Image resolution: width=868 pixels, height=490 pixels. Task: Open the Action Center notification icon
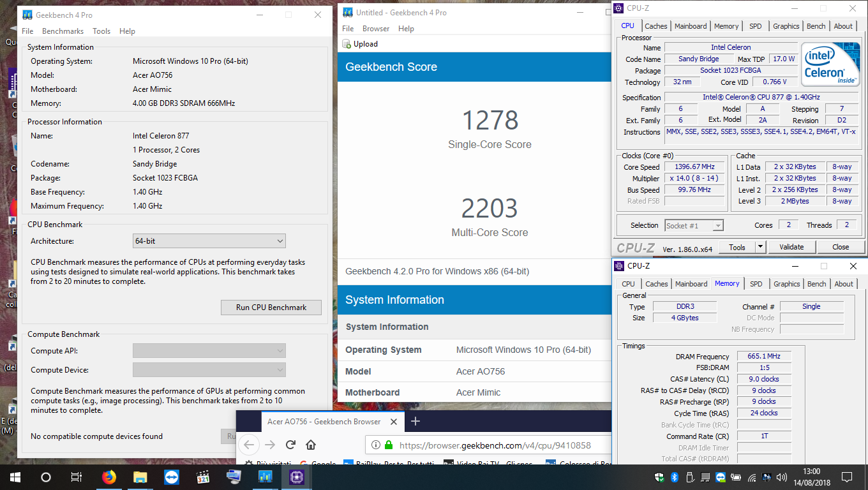tap(847, 477)
